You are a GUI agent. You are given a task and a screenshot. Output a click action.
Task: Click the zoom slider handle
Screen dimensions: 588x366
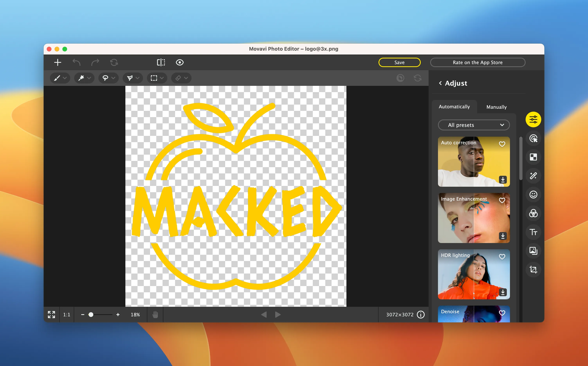pyautogui.click(x=91, y=315)
